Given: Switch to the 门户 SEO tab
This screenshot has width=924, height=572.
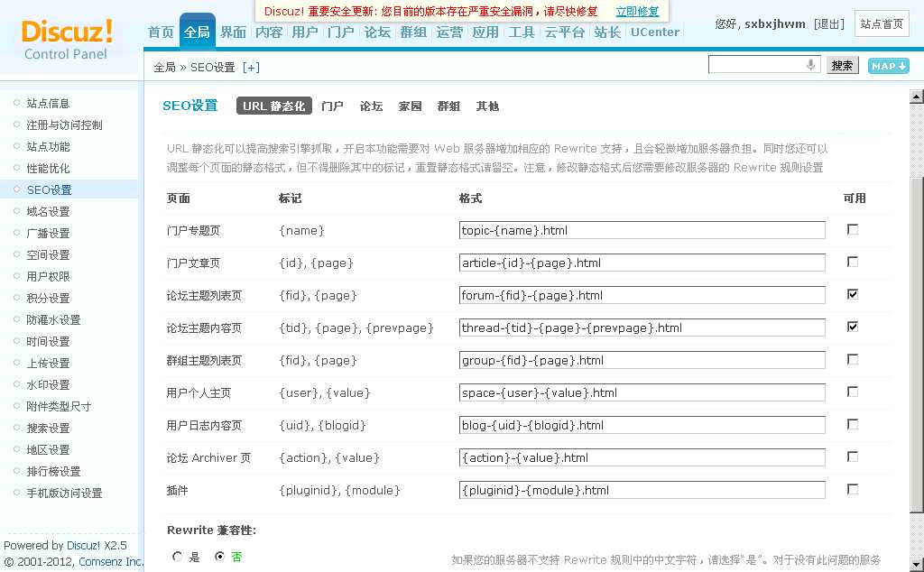Looking at the screenshot, I should point(332,106).
